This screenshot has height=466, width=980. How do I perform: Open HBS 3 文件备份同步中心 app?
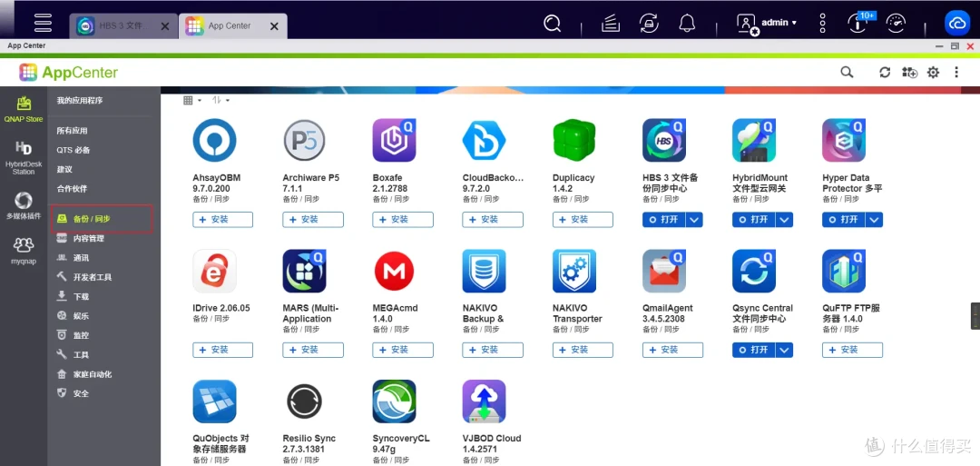[x=663, y=220]
